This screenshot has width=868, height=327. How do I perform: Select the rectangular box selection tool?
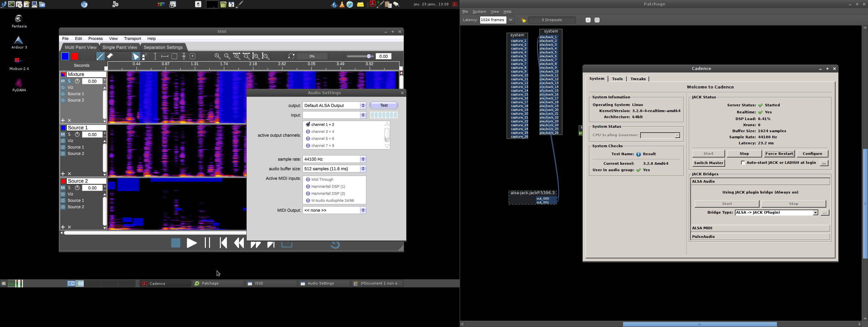point(174,56)
